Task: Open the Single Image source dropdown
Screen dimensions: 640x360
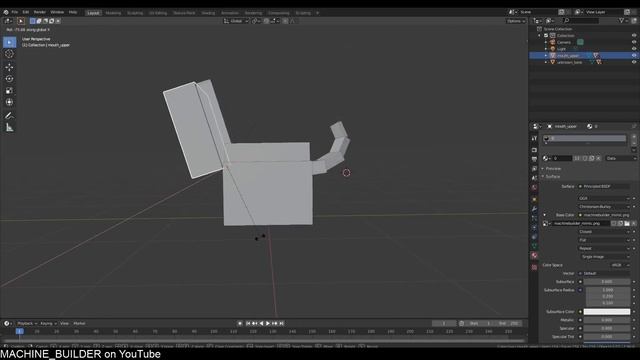Action: (605, 257)
